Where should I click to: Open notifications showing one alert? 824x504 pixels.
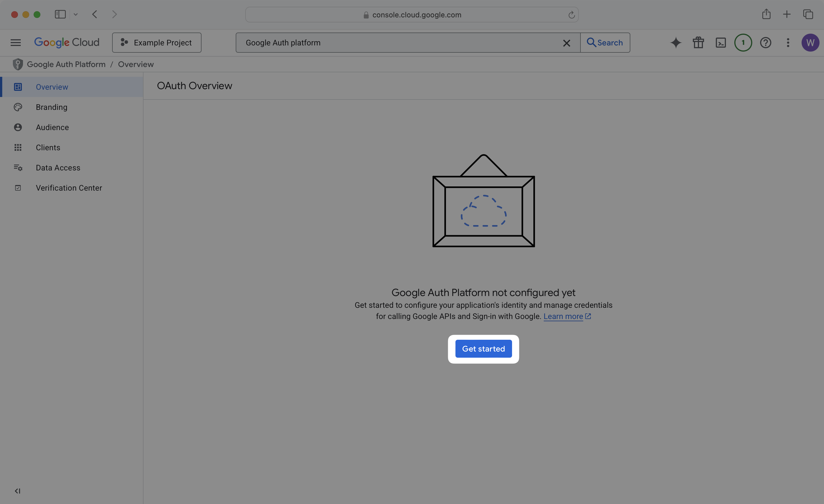[x=743, y=43]
